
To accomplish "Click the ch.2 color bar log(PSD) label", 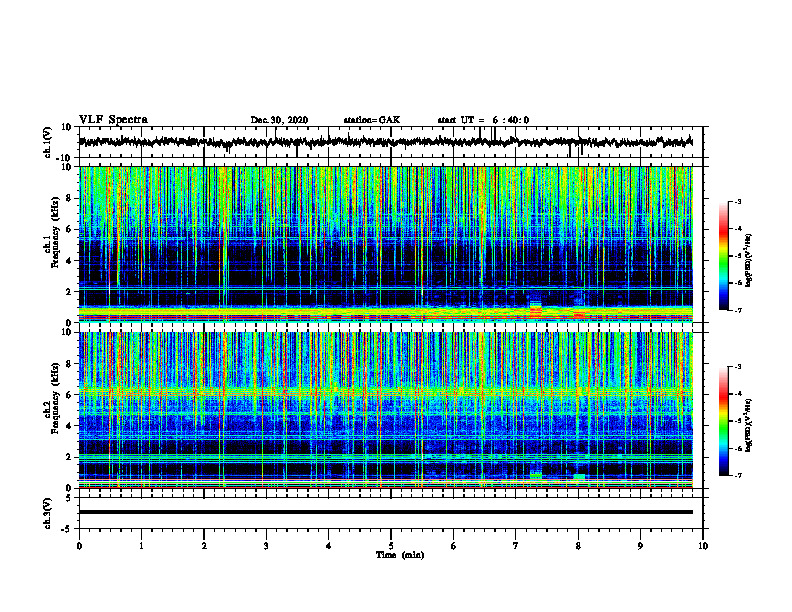I will [749, 424].
